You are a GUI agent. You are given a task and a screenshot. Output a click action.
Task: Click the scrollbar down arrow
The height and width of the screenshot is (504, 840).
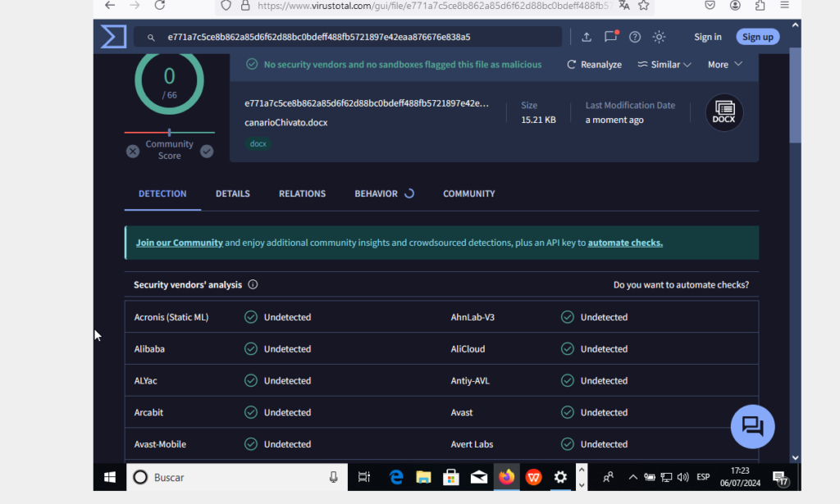click(795, 457)
